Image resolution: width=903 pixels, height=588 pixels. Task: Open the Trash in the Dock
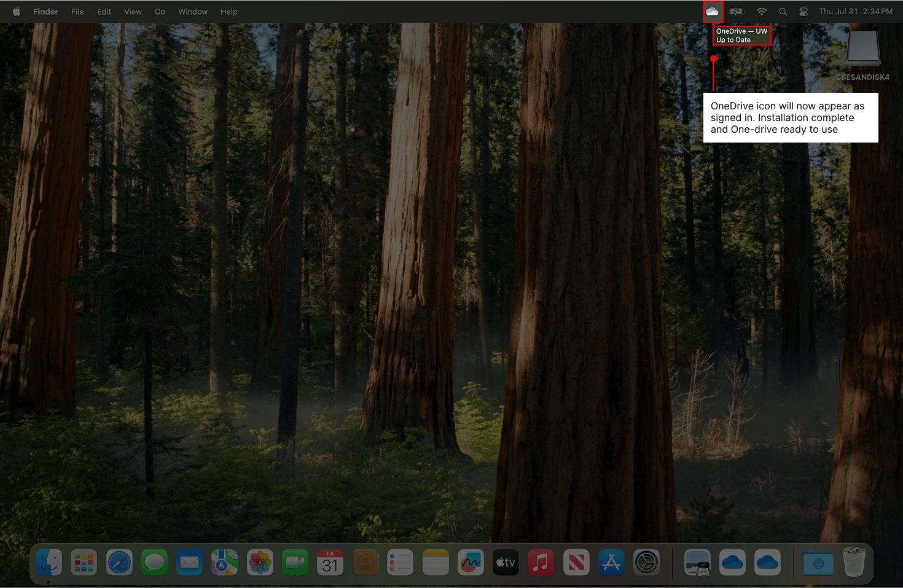point(854,562)
